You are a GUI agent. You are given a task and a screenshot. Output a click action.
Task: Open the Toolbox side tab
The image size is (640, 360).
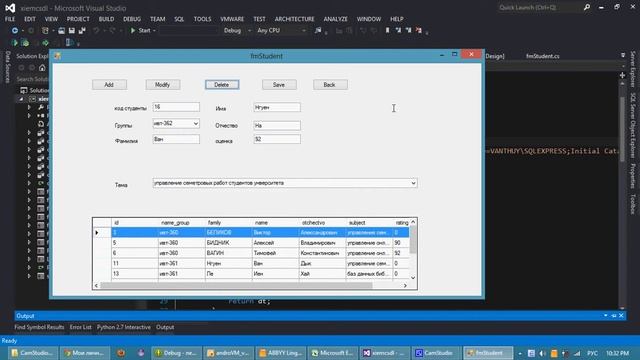click(633, 204)
